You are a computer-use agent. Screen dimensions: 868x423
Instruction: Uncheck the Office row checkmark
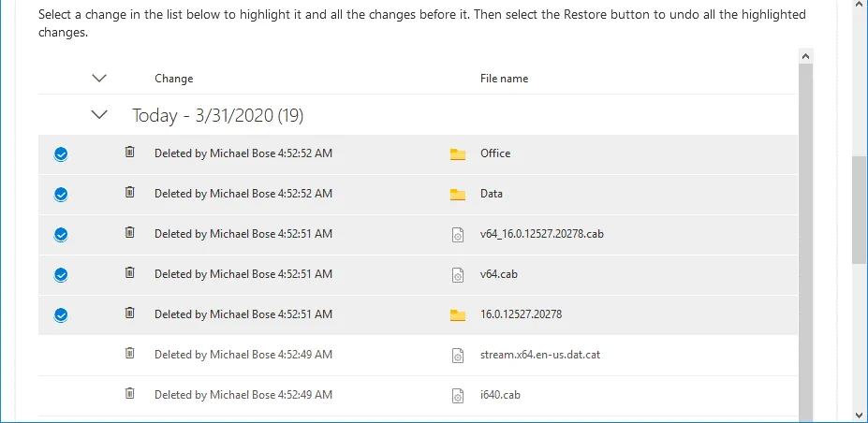coord(61,154)
